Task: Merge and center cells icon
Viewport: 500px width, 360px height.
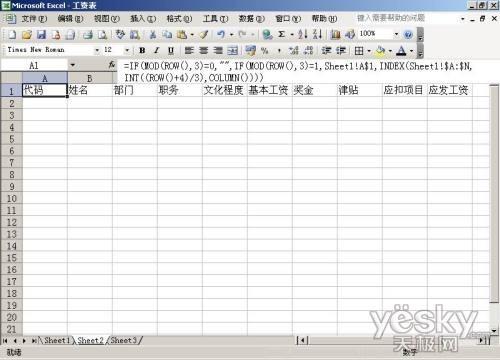Action: [233, 51]
